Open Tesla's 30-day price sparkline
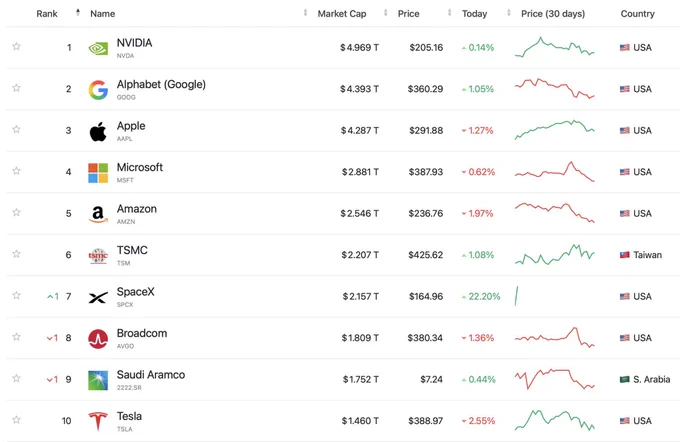 555,420
